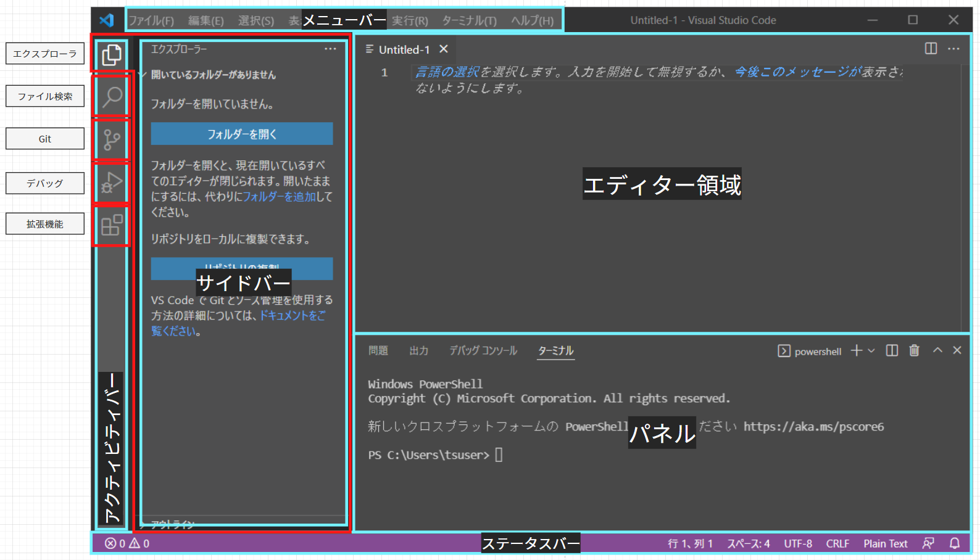
Task: Kill the terminal with trash icon
Action: tap(914, 350)
